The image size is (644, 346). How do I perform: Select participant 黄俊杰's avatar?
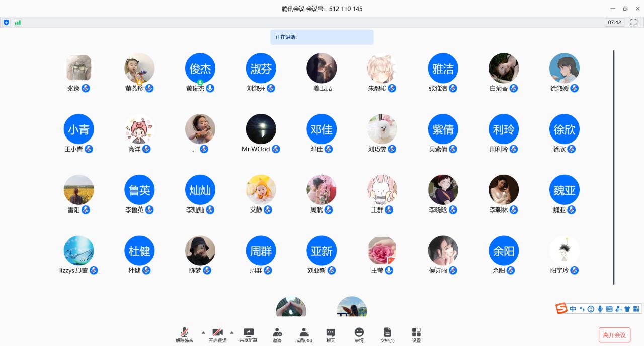200,68
